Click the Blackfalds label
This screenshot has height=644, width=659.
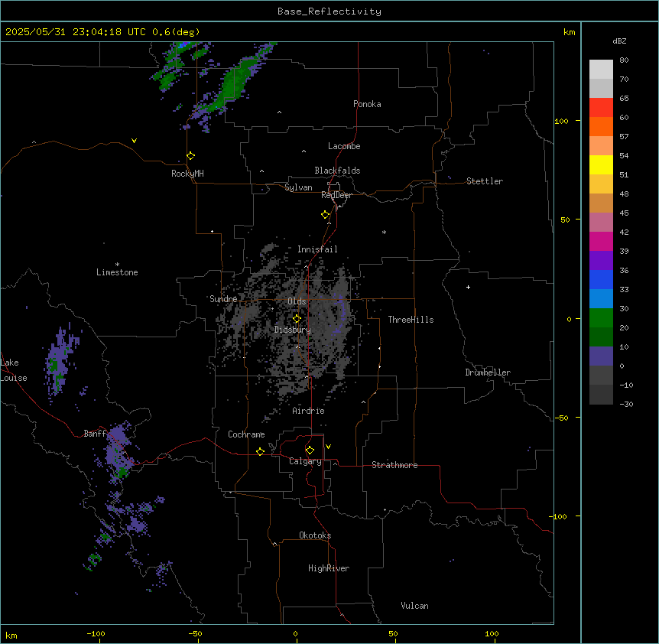coord(337,171)
